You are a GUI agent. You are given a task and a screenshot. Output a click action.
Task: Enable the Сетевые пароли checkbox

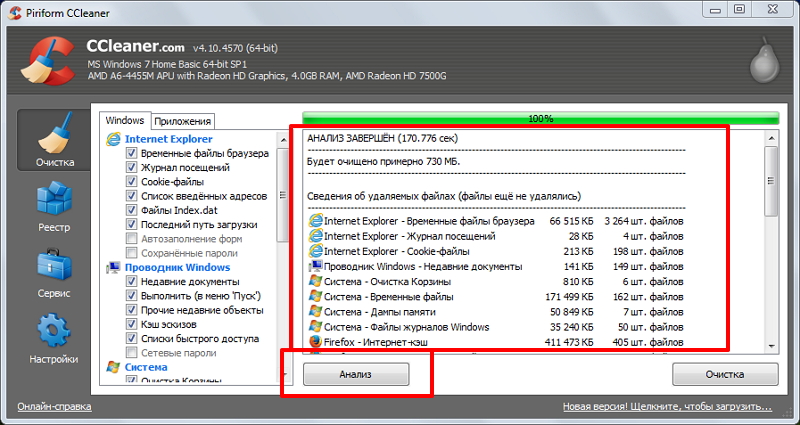132,353
